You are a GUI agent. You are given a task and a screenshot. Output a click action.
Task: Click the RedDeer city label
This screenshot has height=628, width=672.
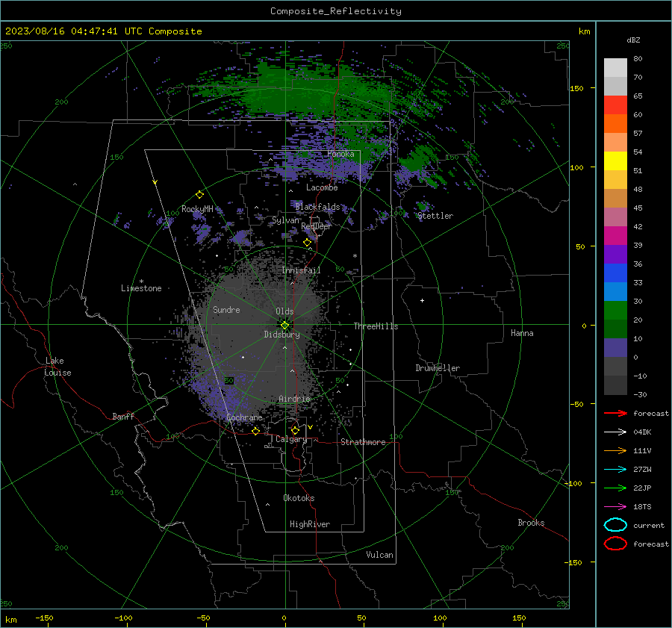pyautogui.click(x=317, y=226)
